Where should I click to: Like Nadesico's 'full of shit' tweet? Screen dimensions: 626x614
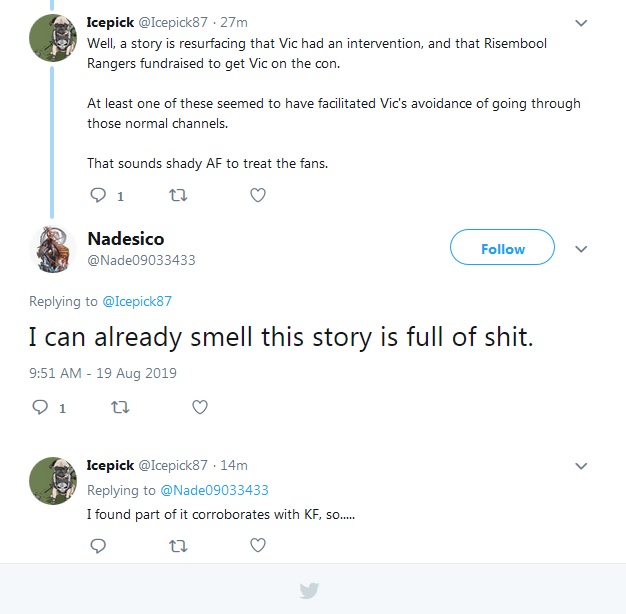200,407
